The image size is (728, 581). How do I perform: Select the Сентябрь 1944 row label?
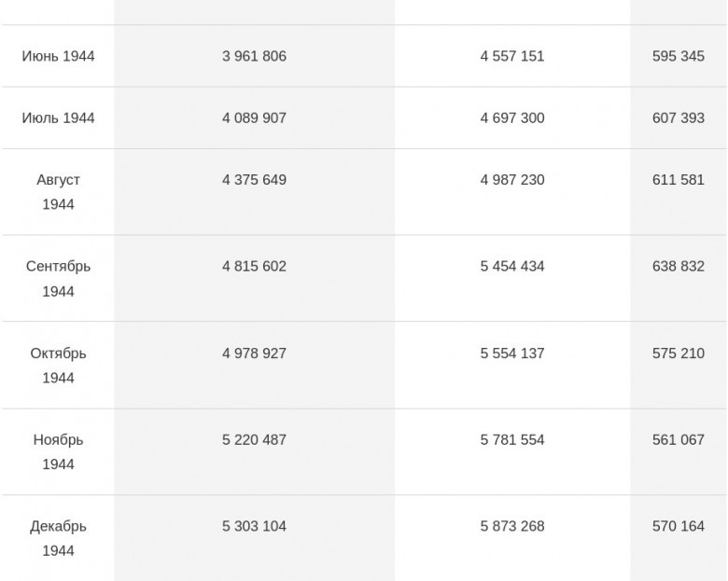point(58,279)
